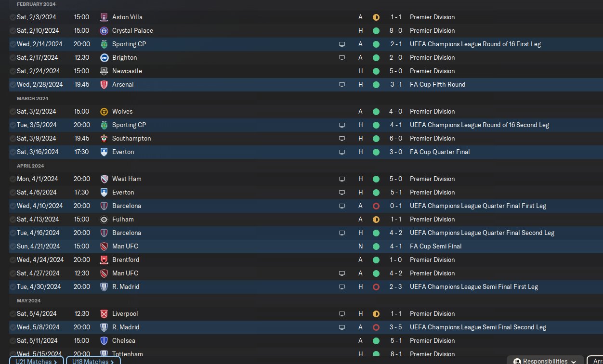The image size is (603, 364).
Task: Toggle checkmark beside Mon, 4/1/2024
Action: tap(13, 179)
